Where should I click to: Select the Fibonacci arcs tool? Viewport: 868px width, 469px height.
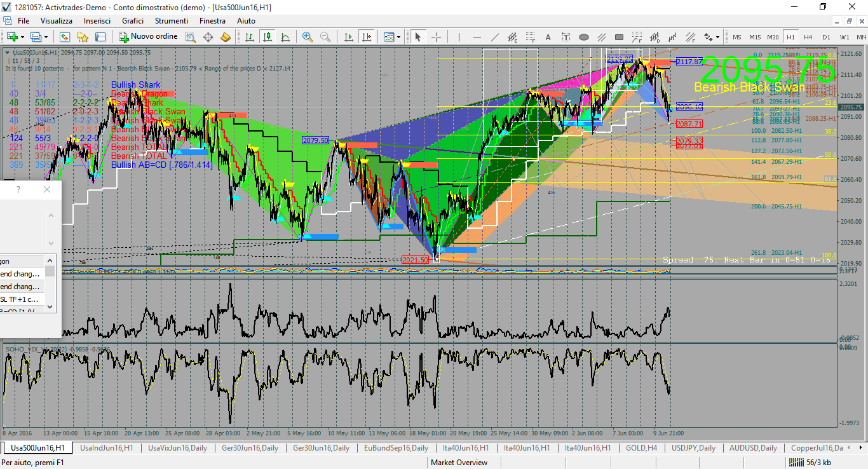637,37
